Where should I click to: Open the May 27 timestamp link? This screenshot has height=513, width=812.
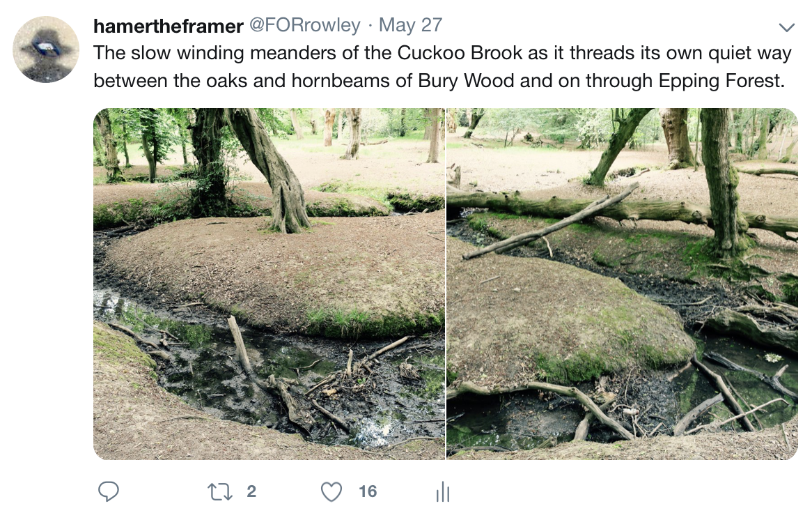[x=410, y=25]
